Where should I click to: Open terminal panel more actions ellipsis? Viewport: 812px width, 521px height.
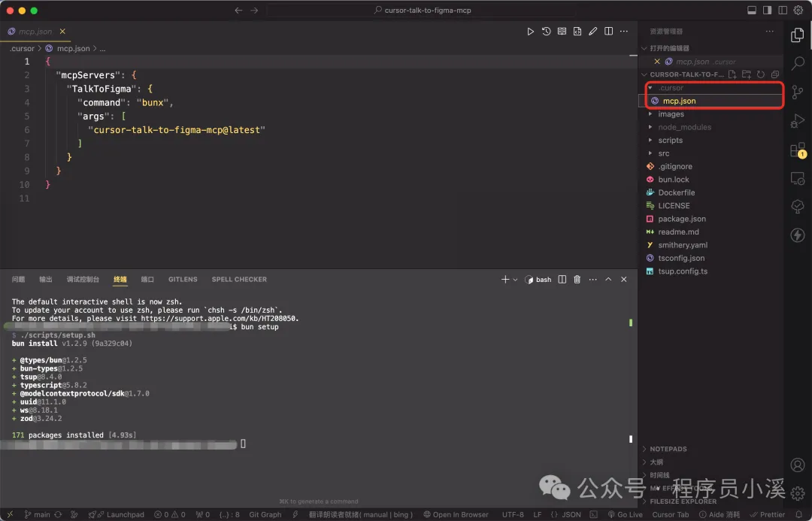tap(593, 280)
